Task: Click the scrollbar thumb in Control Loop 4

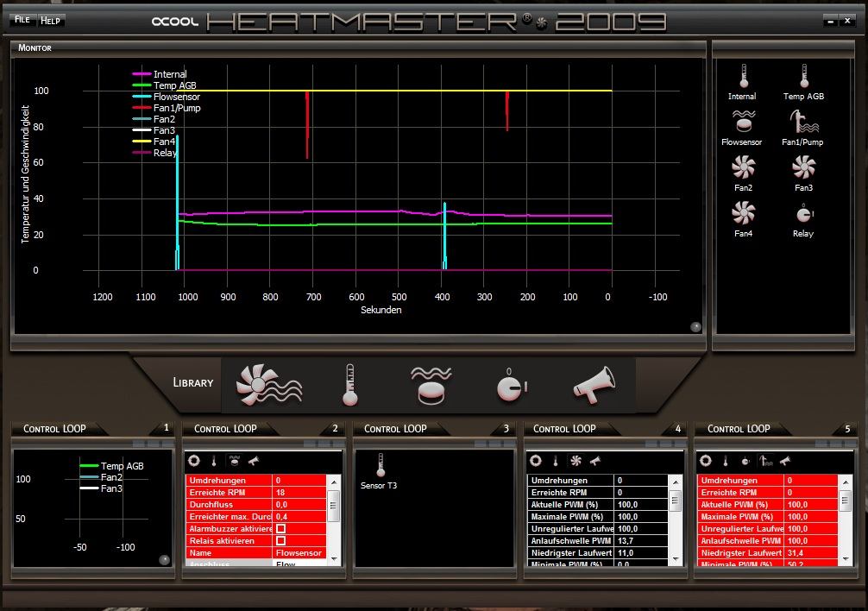Action: 676,501
